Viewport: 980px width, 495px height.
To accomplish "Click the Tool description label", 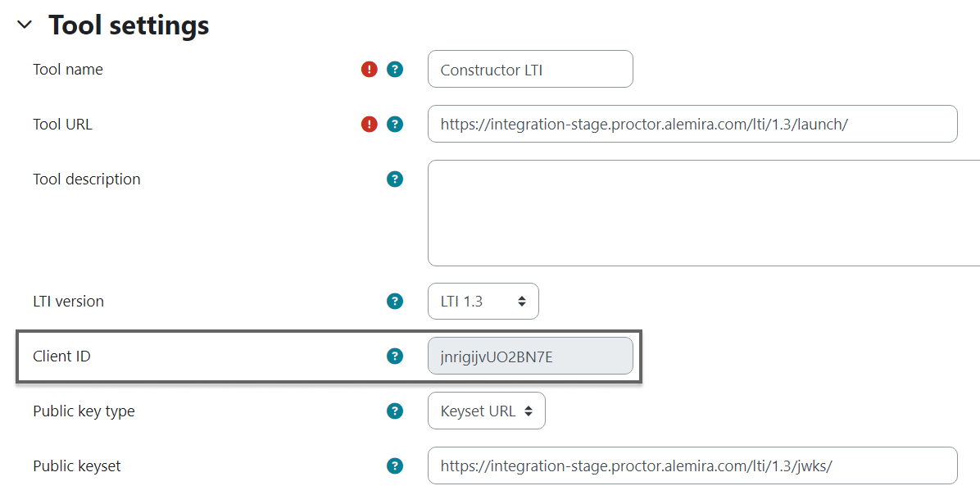I will point(87,179).
